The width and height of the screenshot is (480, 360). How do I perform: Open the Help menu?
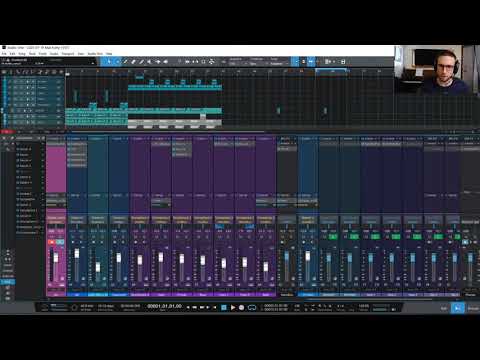pos(109,53)
